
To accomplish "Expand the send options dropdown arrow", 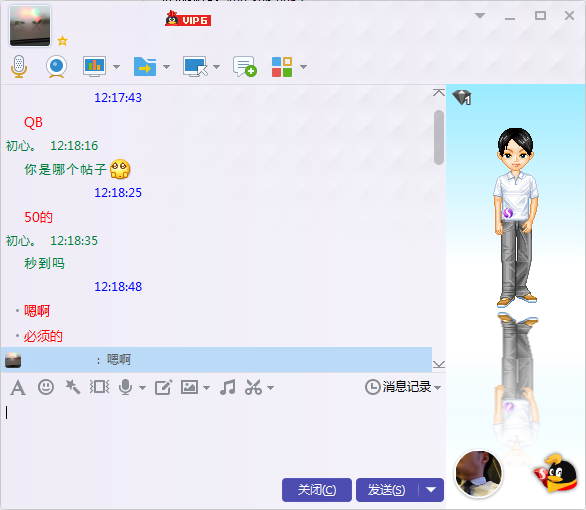I will [x=431, y=489].
